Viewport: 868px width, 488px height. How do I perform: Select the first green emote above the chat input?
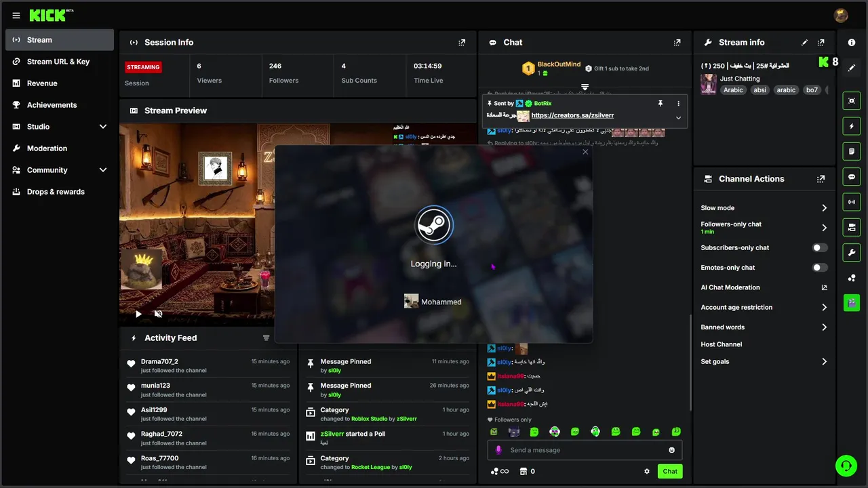(494, 432)
